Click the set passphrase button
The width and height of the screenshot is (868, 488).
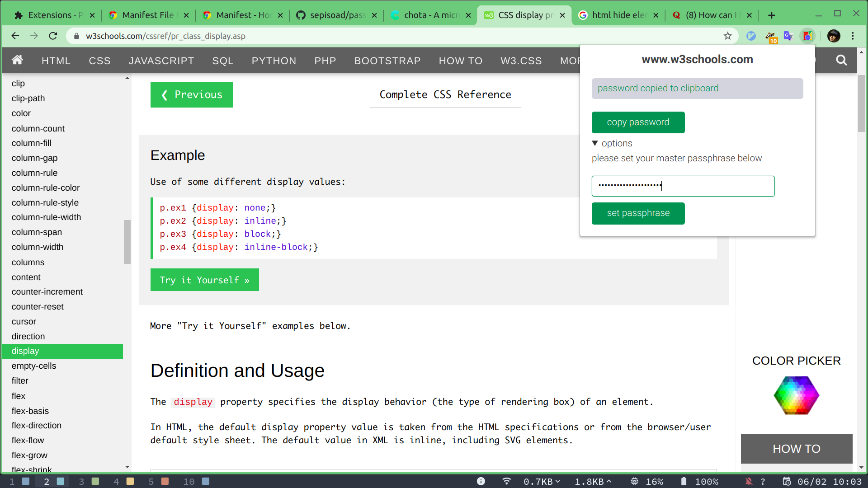coord(638,213)
